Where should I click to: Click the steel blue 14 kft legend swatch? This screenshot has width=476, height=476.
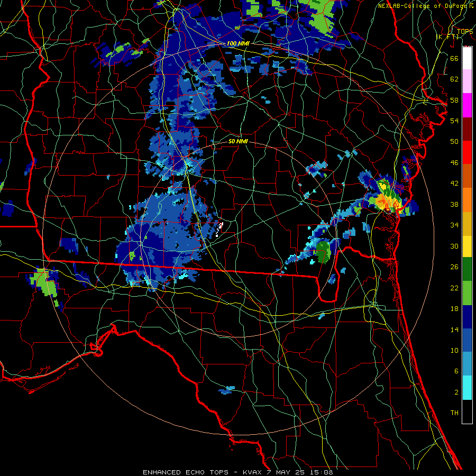click(x=467, y=363)
